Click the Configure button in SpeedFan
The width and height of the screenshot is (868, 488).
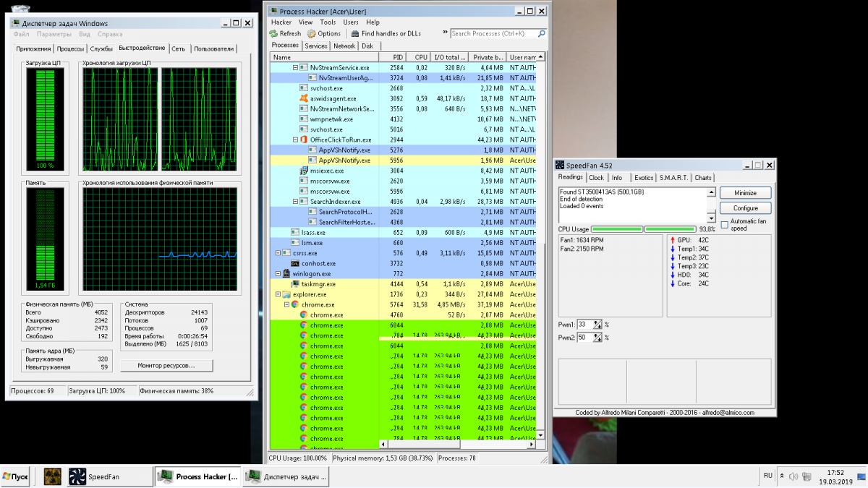(x=745, y=208)
